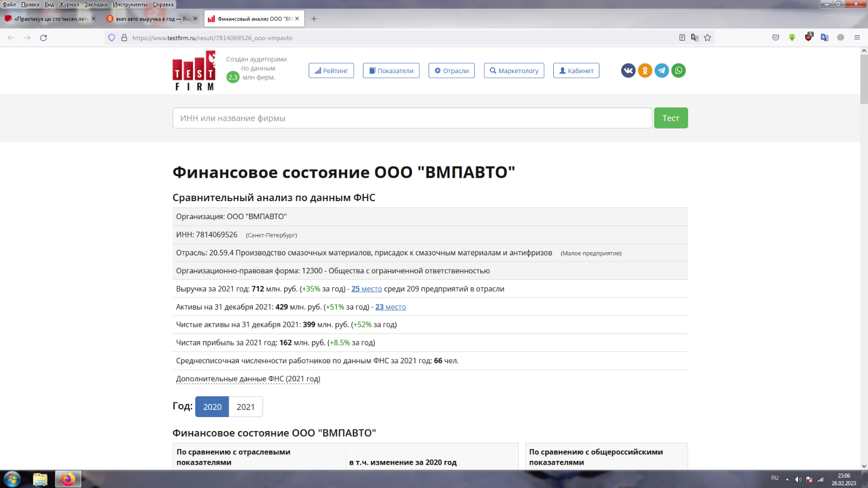
Task: Expand «Дополнительные данные ФНС (2021 год)»
Action: (248, 379)
